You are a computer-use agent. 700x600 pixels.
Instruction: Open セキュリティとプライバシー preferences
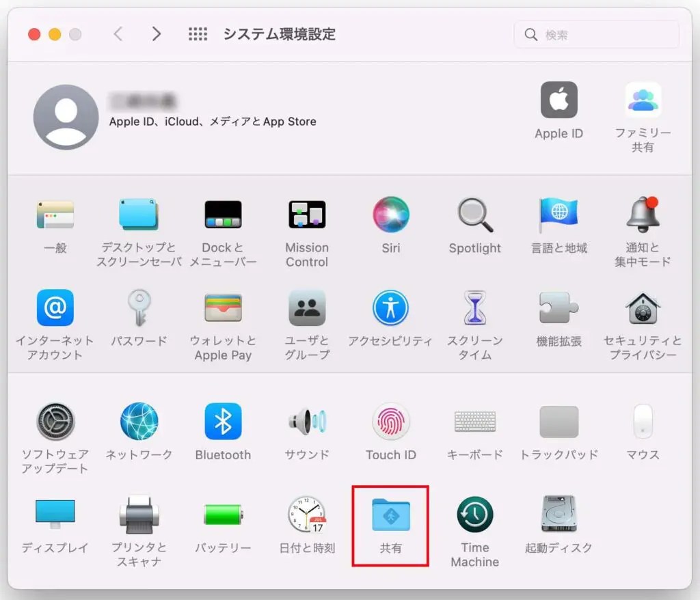(x=643, y=308)
